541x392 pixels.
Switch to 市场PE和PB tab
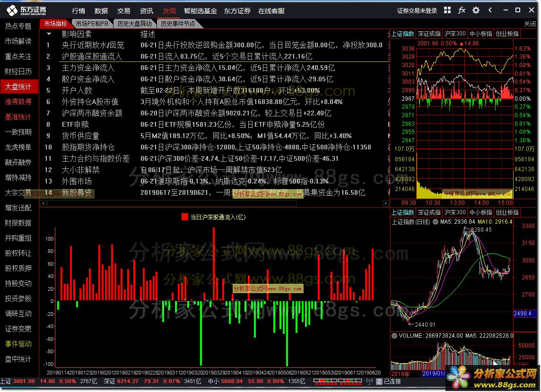(x=92, y=24)
